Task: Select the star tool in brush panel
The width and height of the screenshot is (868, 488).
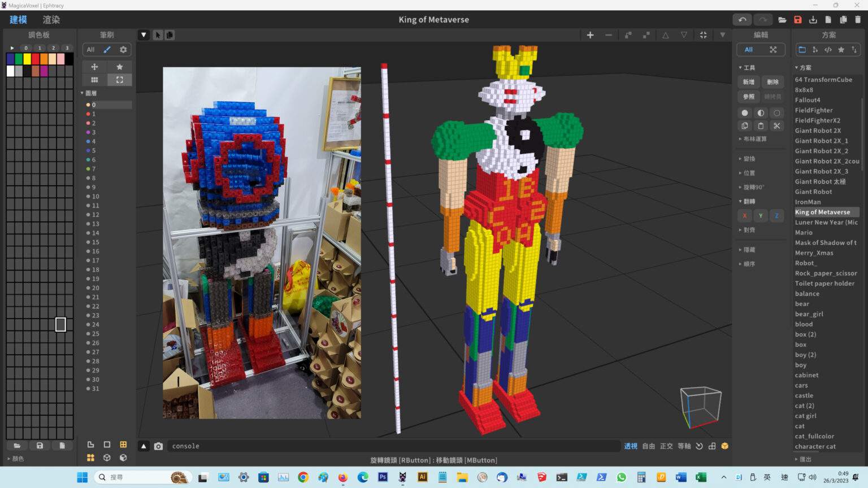Action: (119, 67)
